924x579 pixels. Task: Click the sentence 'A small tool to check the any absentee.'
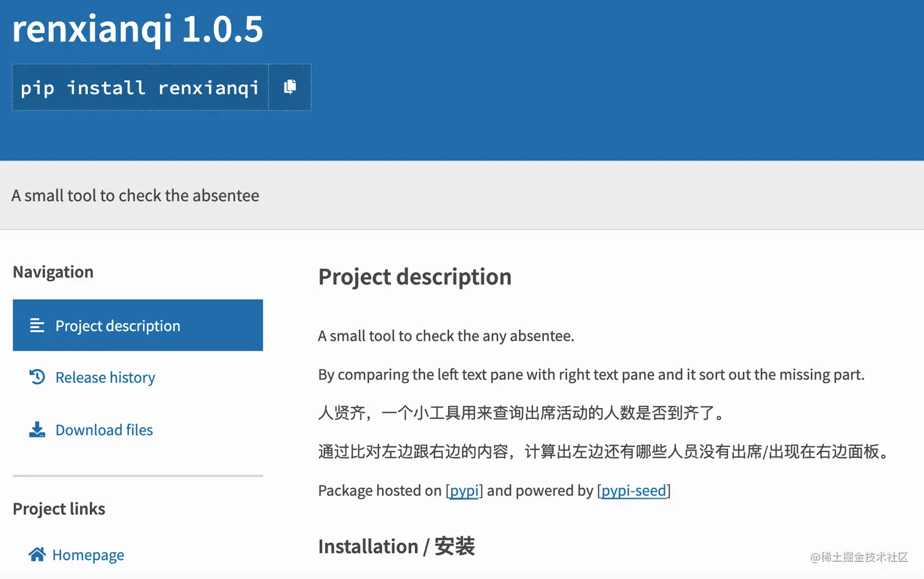click(x=446, y=336)
